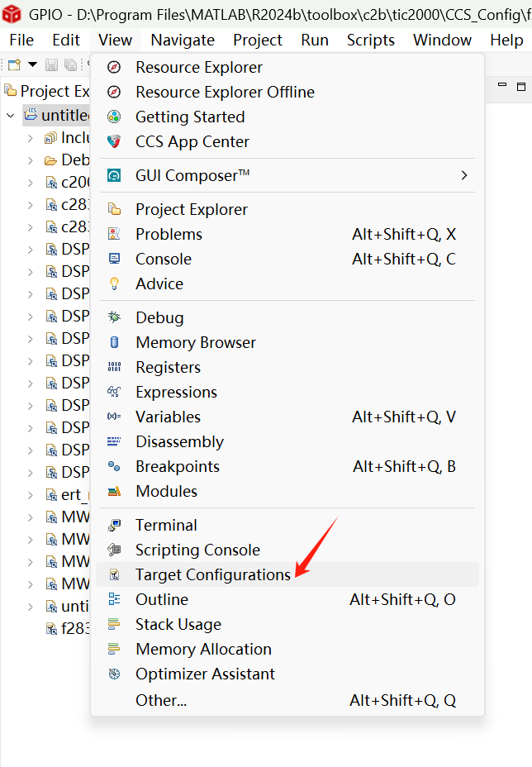Open the Run menu
Image resolution: width=532 pixels, height=767 pixels.
point(315,40)
